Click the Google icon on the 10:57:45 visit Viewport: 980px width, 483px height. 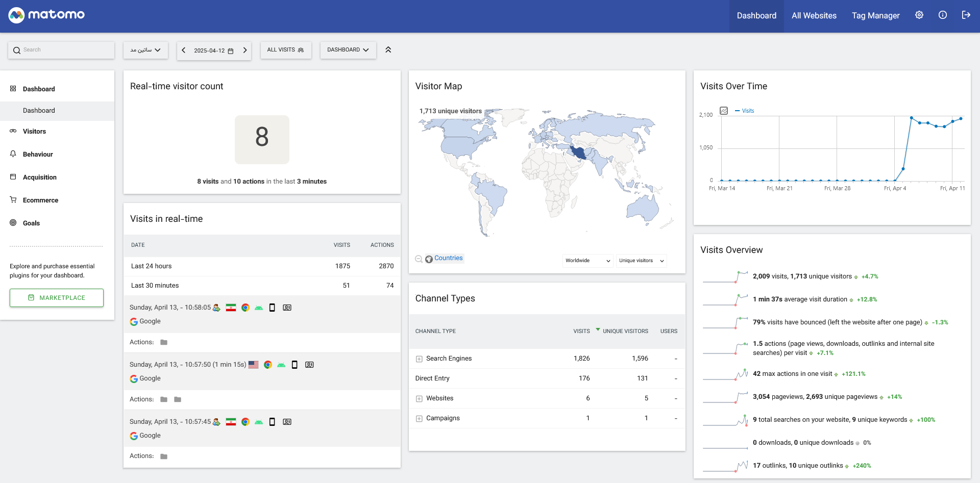[134, 436]
